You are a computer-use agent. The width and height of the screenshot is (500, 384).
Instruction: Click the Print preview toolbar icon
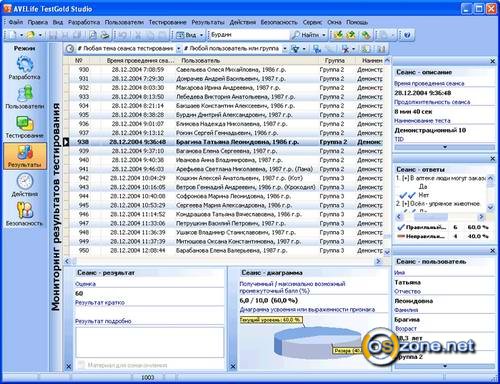pos(93,35)
